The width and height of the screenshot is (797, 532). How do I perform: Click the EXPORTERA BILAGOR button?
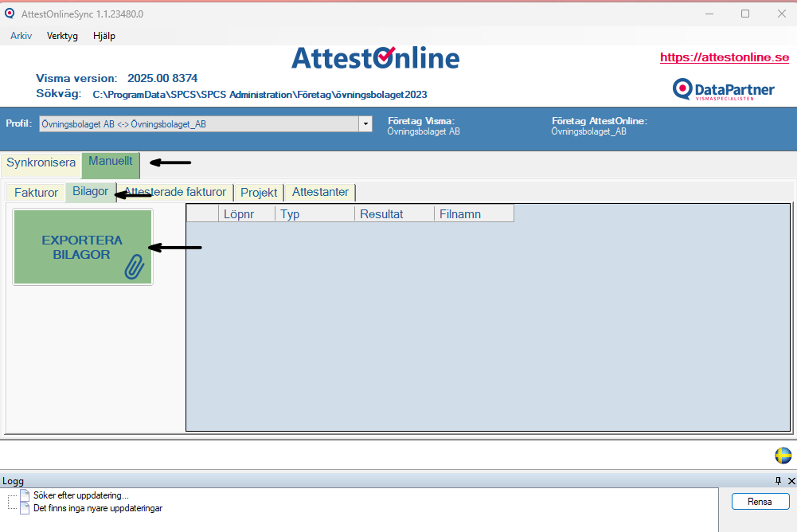(83, 247)
